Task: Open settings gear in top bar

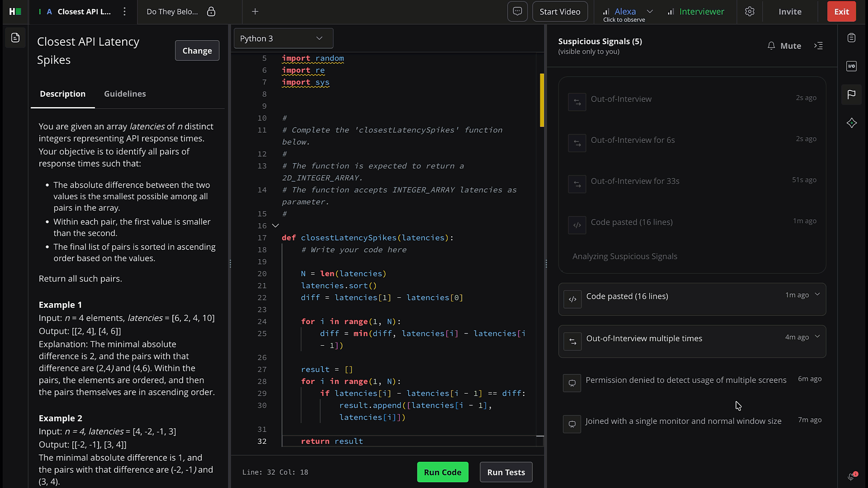Action: pos(750,11)
